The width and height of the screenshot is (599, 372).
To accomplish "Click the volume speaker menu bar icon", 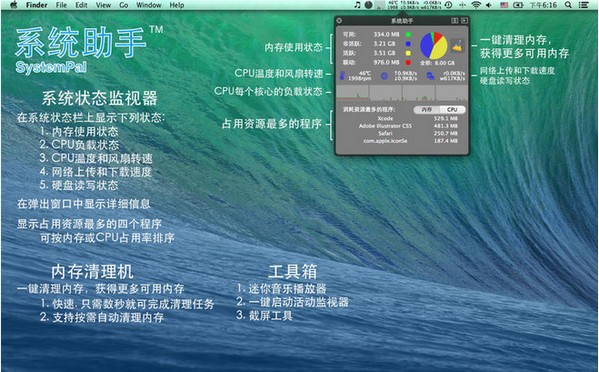I will [489, 5].
